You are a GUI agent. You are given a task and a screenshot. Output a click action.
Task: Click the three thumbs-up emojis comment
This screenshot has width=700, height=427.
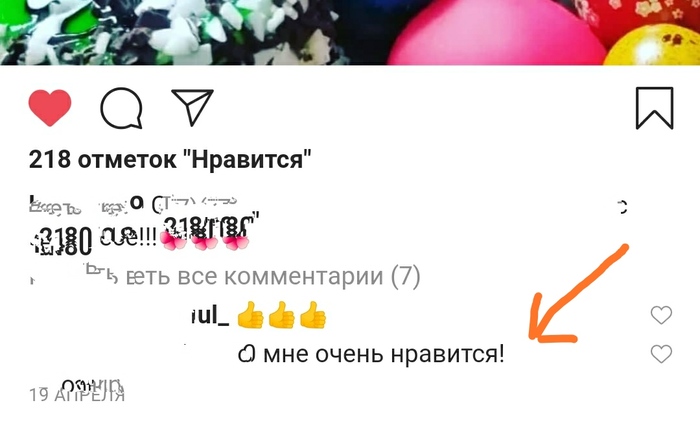(x=282, y=315)
